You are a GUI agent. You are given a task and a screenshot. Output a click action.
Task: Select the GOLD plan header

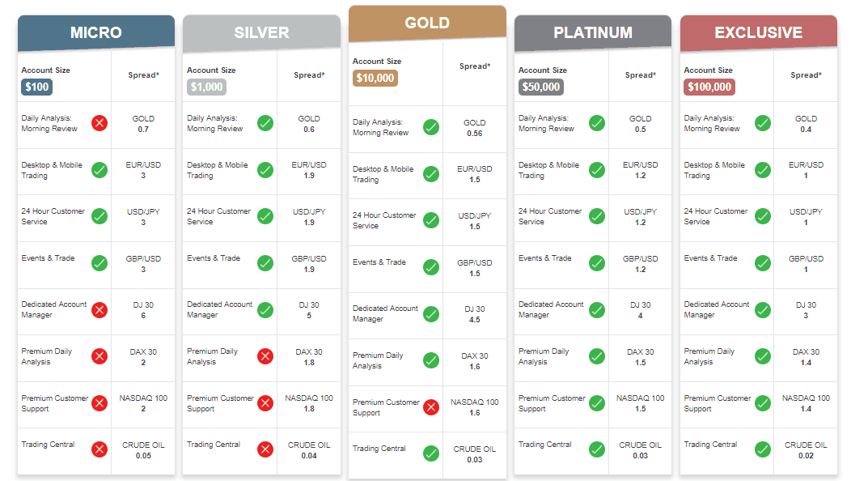tap(427, 23)
